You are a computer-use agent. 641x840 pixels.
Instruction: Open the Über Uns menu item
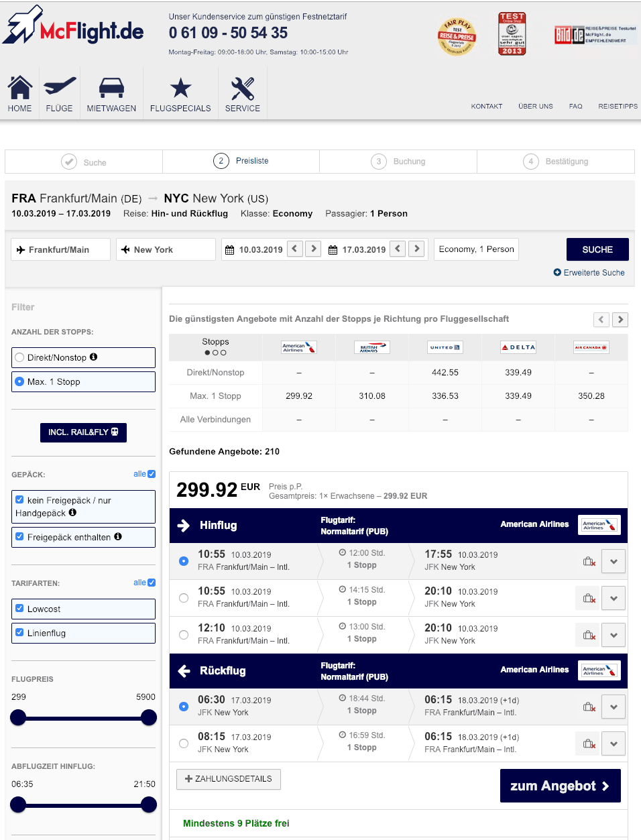pos(536,106)
